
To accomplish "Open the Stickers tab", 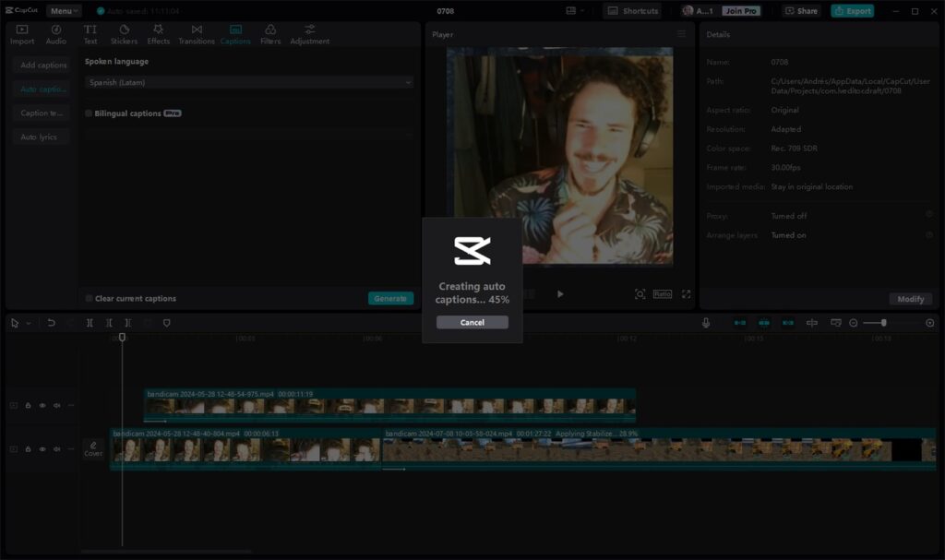I will (x=125, y=35).
